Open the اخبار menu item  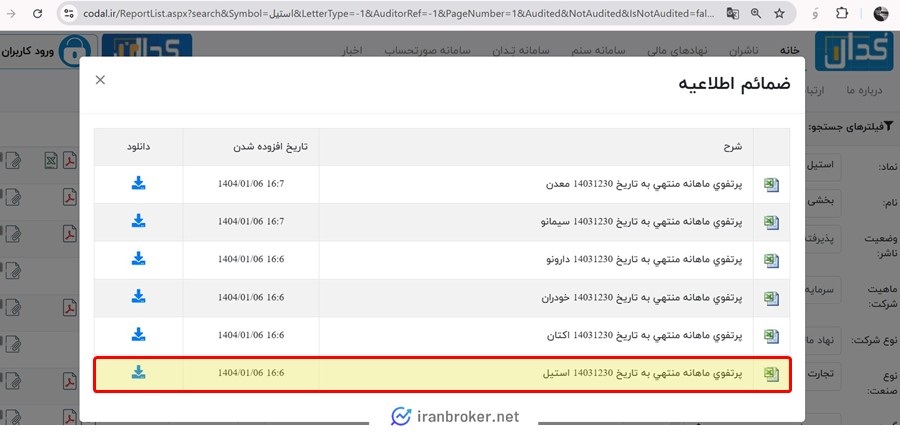point(352,51)
